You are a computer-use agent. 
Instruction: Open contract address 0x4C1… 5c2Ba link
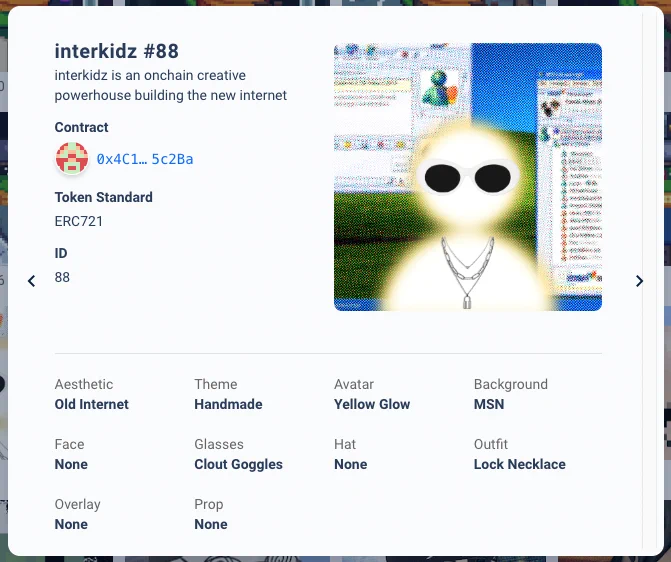coord(145,159)
